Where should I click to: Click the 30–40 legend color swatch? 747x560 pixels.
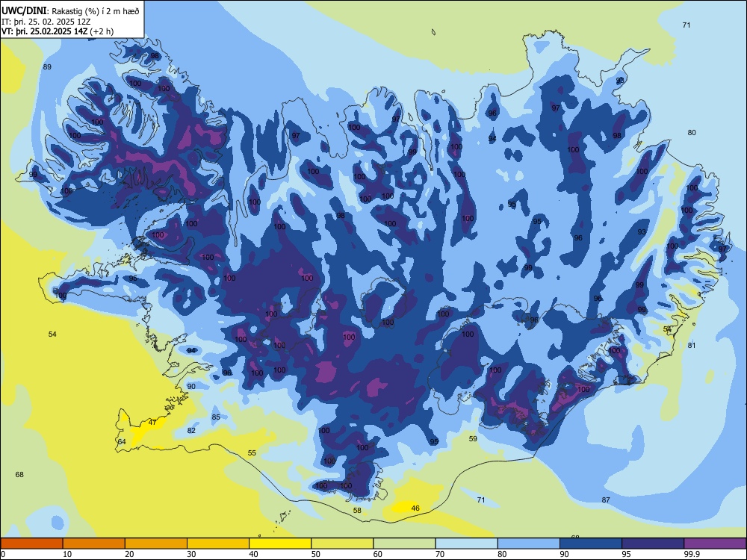[218, 544]
